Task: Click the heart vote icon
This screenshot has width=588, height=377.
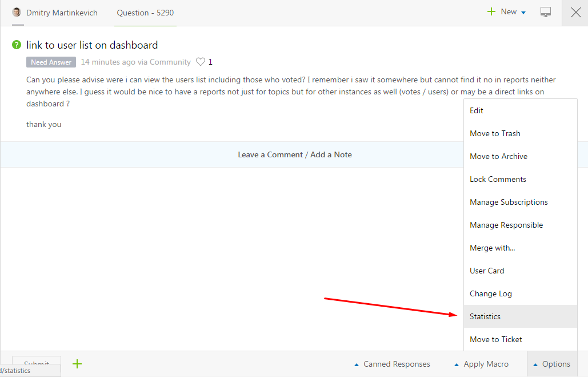Action: (x=201, y=62)
